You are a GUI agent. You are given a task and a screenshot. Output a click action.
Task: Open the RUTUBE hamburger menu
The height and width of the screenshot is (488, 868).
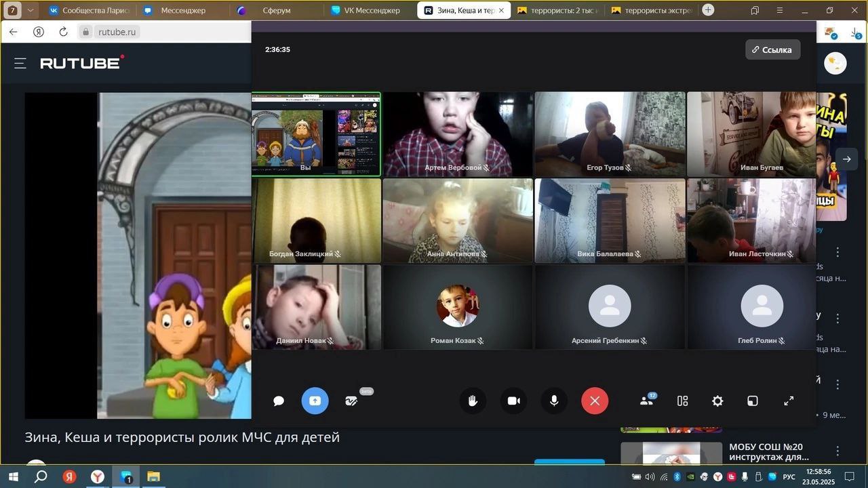[20, 63]
